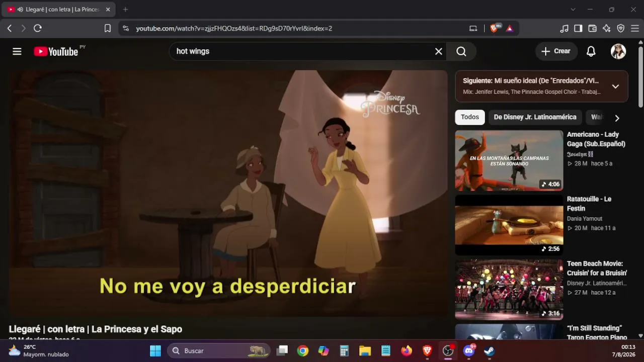The image size is (644, 362).
Task: Run the search with the magnifier button
Action: [461, 51]
